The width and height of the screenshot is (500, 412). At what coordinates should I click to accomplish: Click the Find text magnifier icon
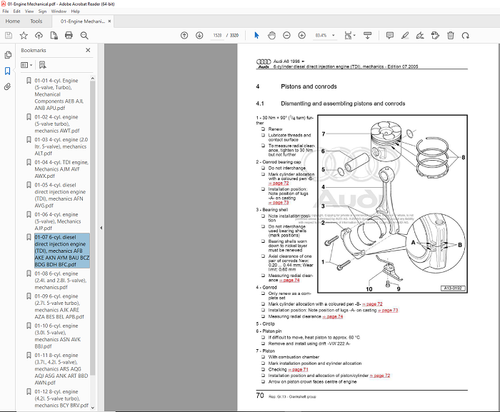[84, 35]
